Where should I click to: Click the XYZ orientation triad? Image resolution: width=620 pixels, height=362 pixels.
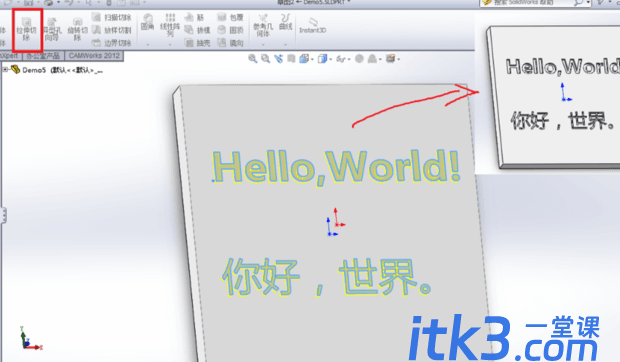pos(30,338)
